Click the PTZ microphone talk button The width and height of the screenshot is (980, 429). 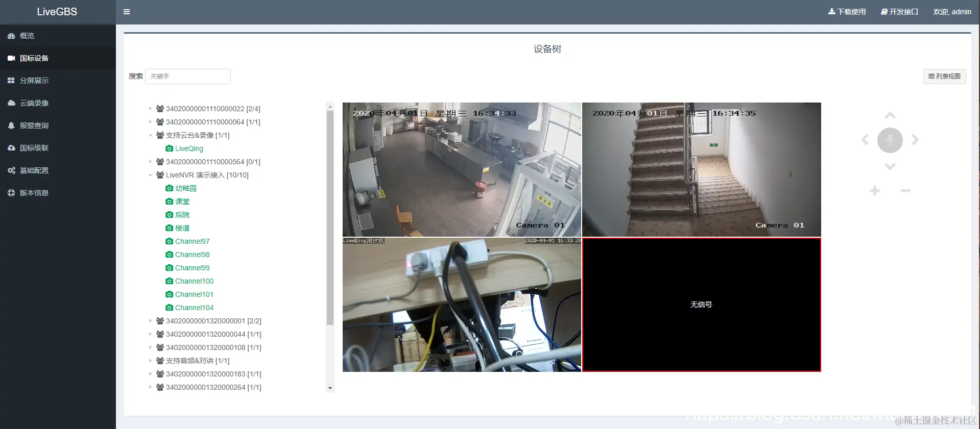(x=890, y=140)
